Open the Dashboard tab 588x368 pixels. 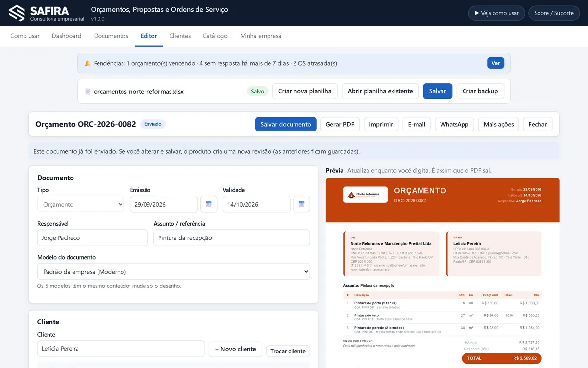point(67,36)
